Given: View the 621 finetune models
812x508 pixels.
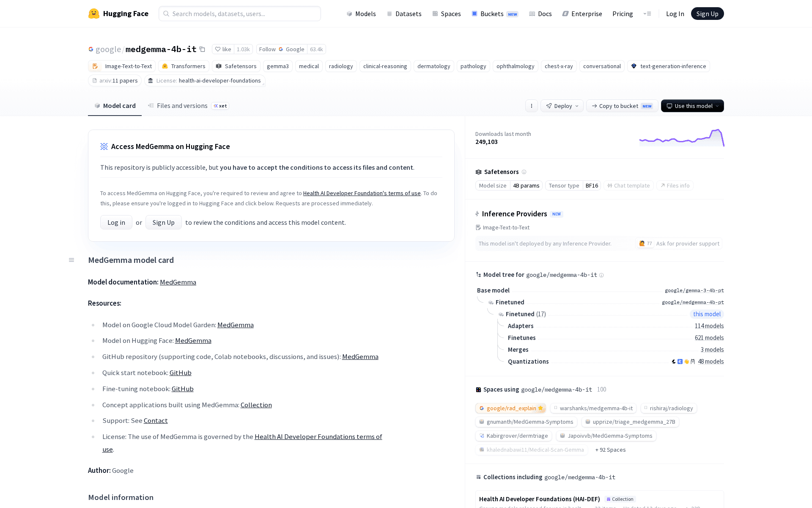Looking at the screenshot, I should 709,338.
